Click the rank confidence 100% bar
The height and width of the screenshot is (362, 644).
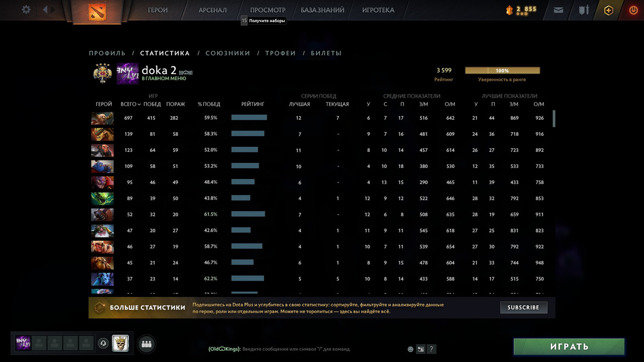tap(502, 70)
